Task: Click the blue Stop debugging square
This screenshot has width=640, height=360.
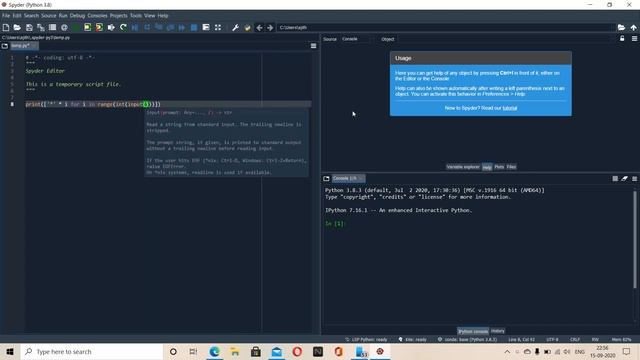Action: pyautogui.click(x=194, y=27)
